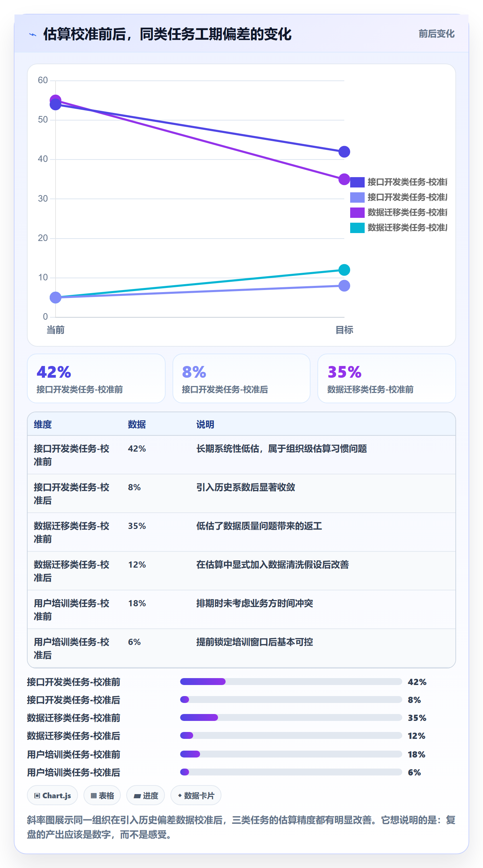This screenshot has width=483, height=868.
Task: Click the purple data point at 目标 (35)
Action: click(x=344, y=179)
